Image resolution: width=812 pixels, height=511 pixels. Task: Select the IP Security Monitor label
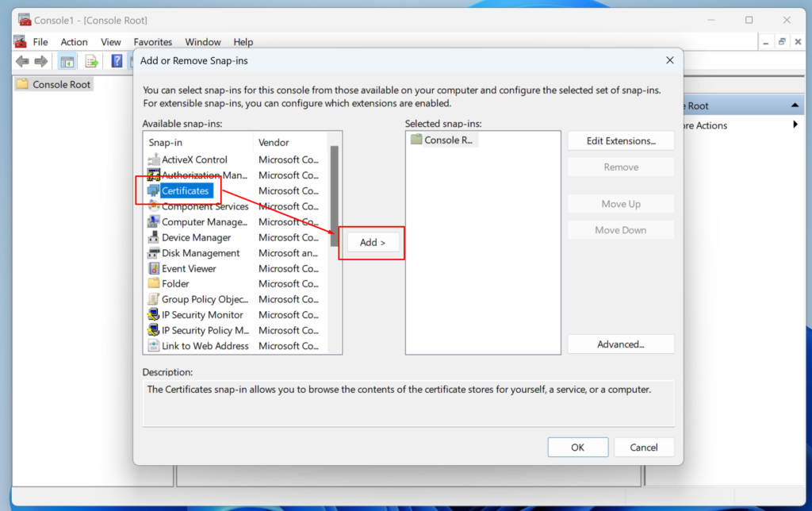click(x=202, y=314)
